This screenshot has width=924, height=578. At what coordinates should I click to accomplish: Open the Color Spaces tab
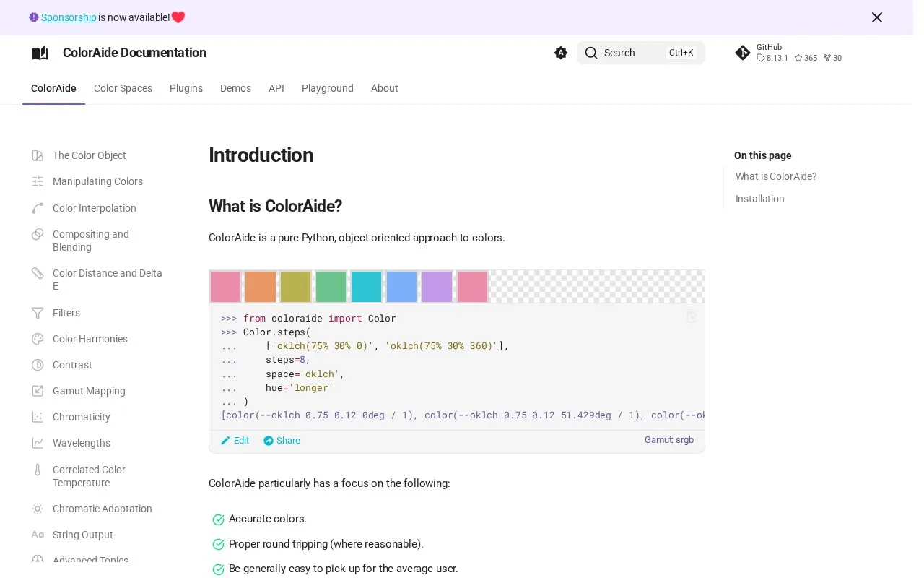pos(123,88)
